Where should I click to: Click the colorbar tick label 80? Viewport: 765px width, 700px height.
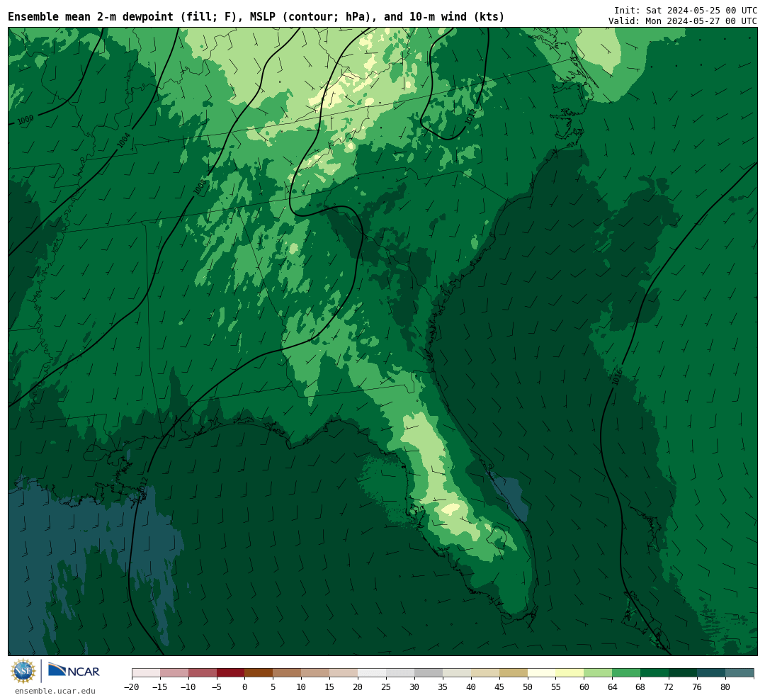726,687
